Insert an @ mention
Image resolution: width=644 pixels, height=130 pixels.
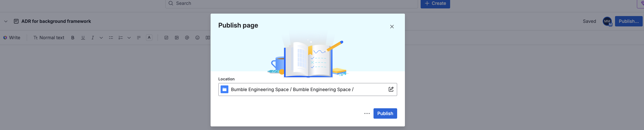(187, 38)
